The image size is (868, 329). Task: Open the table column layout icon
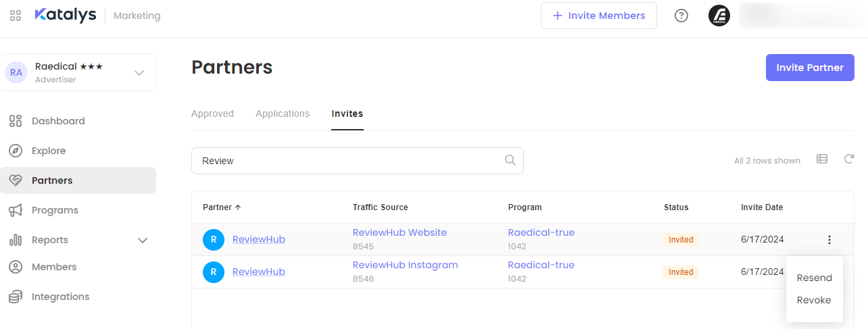click(x=822, y=159)
